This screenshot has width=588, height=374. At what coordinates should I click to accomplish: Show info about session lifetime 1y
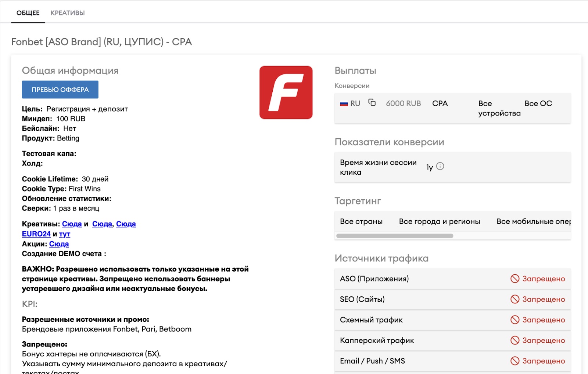(440, 166)
